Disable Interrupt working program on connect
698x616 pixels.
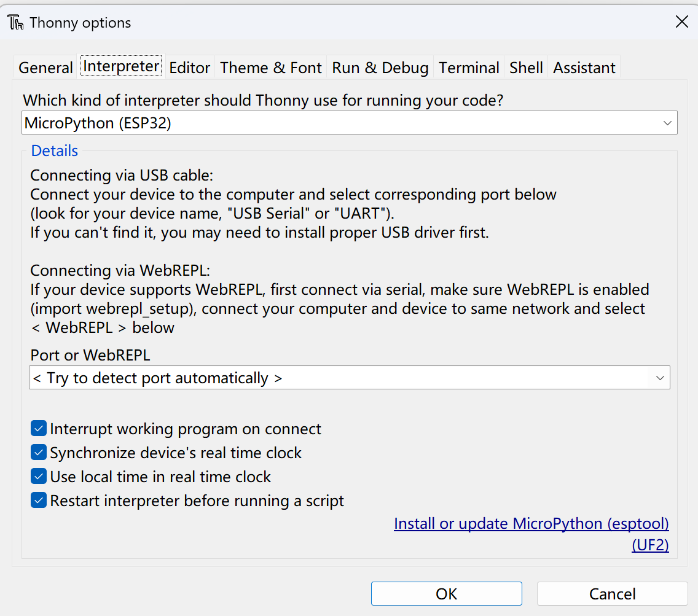point(39,429)
